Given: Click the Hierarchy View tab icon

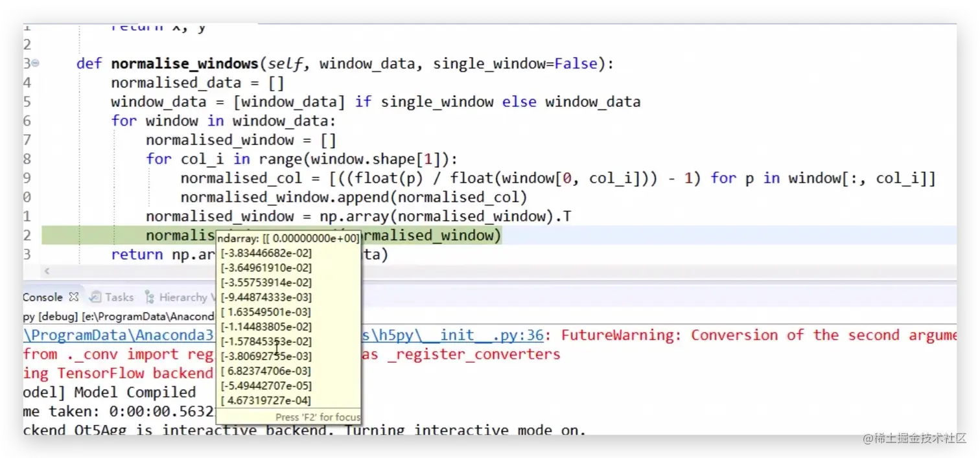Looking at the screenshot, I should click(x=150, y=297).
